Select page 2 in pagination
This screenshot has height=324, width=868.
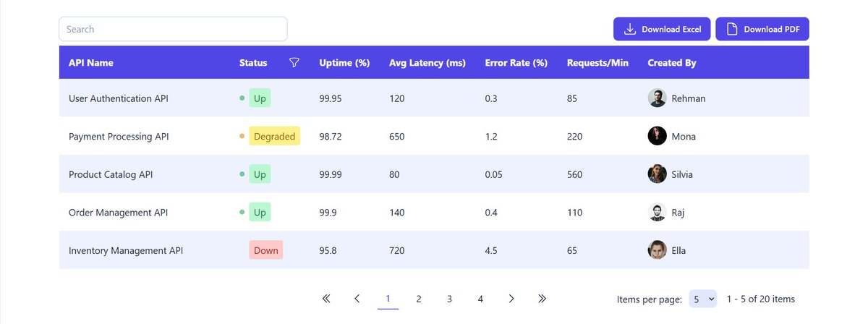tap(419, 298)
